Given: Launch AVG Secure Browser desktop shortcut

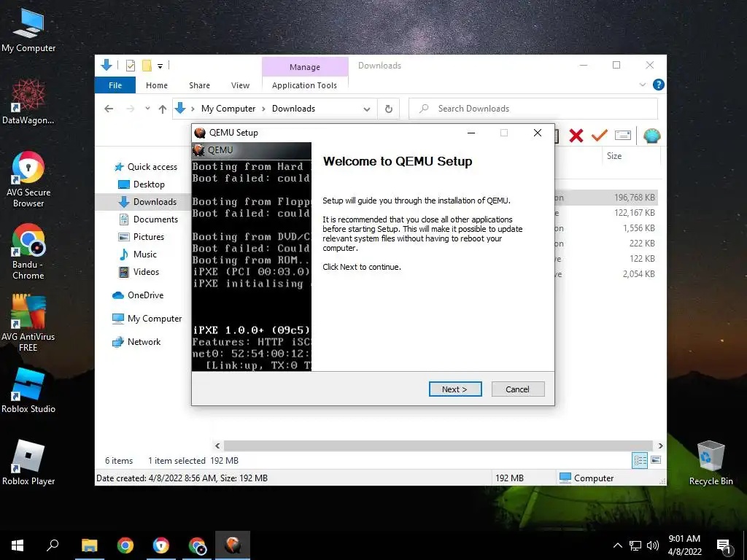Looking at the screenshot, I should [28, 179].
